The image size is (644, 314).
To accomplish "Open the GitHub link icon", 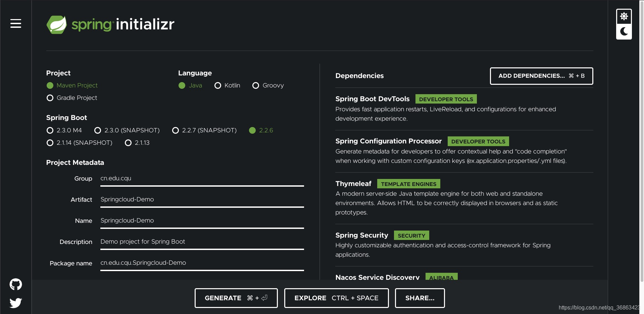I will (16, 284).
